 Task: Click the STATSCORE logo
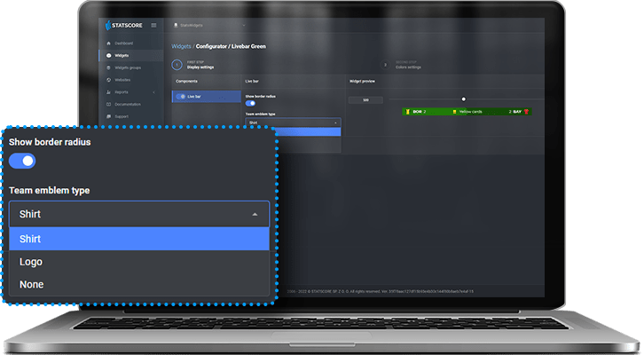(x=124, y=26)
